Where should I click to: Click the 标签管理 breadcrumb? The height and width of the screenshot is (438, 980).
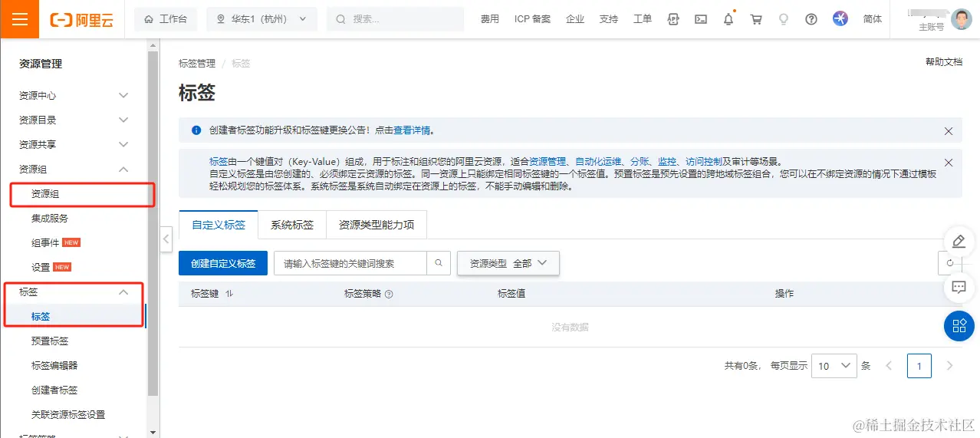(197, 63)
